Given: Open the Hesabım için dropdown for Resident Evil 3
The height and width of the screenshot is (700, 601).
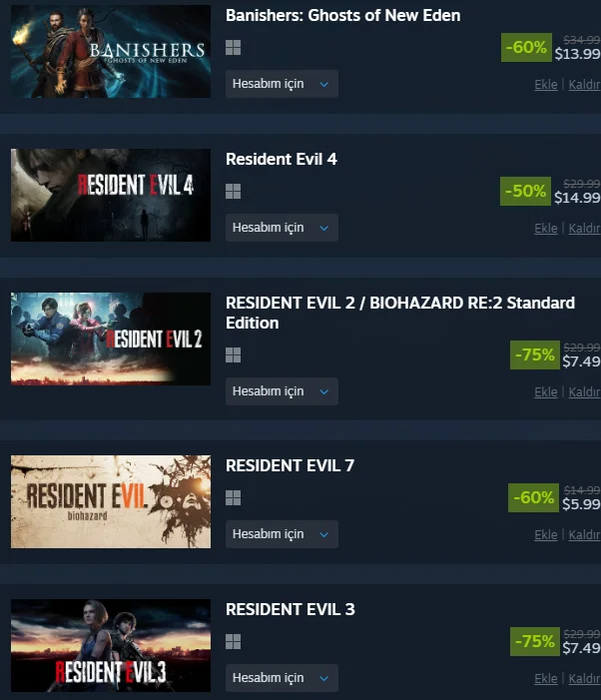Looking at the screenshot, I should tap(282, 678).
